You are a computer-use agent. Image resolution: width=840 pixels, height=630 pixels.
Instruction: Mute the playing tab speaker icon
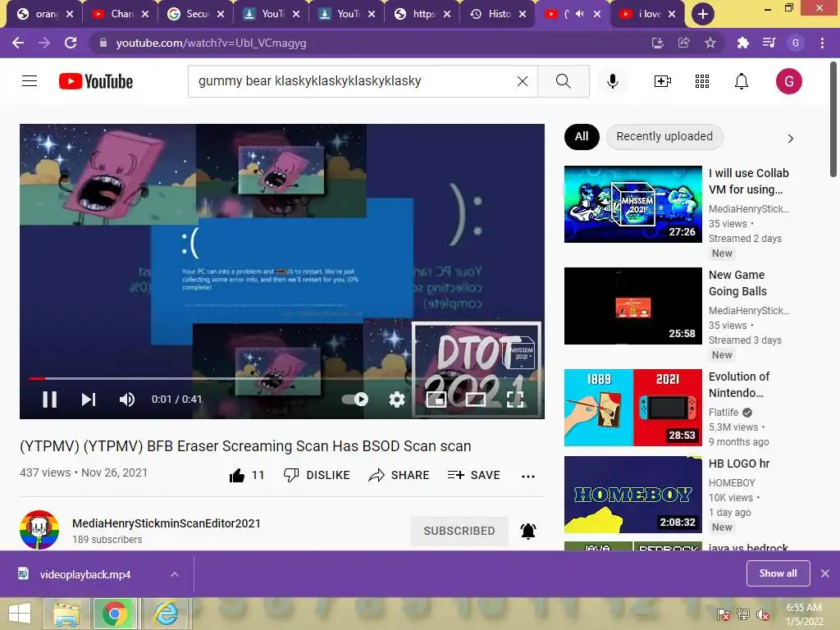(580, 14)
